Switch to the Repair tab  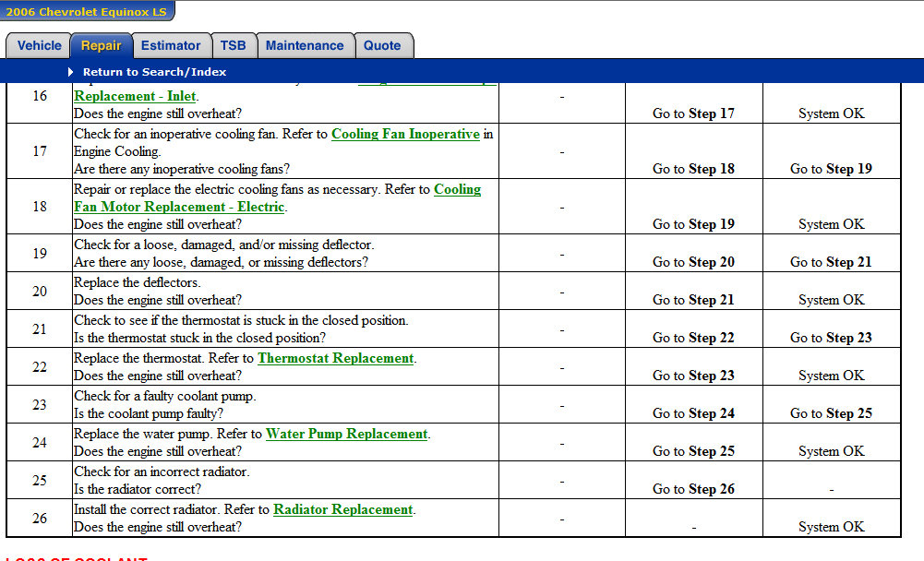(101, 45)
